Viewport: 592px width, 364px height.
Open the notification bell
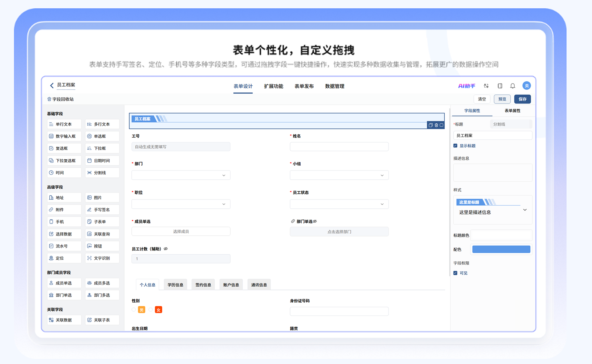512,86
